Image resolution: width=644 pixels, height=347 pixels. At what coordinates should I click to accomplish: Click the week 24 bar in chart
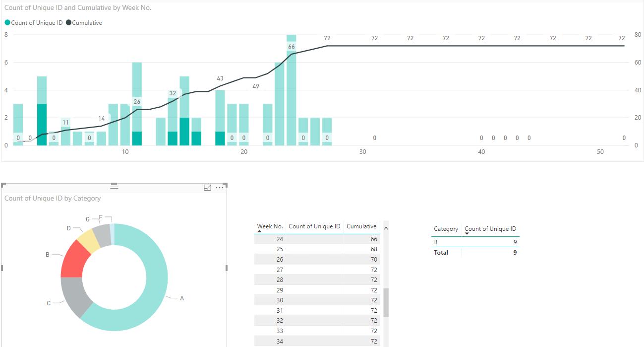[292, 90]
